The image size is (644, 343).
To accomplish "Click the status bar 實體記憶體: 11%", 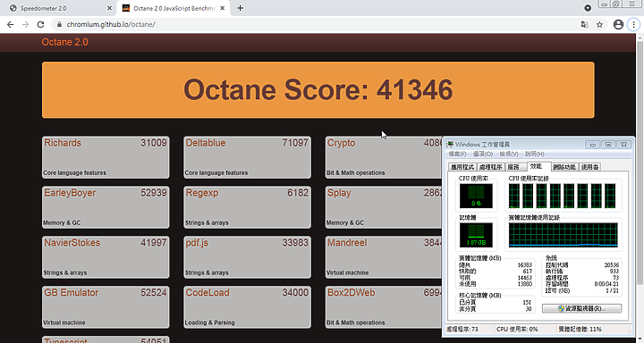I will (580, 329).
